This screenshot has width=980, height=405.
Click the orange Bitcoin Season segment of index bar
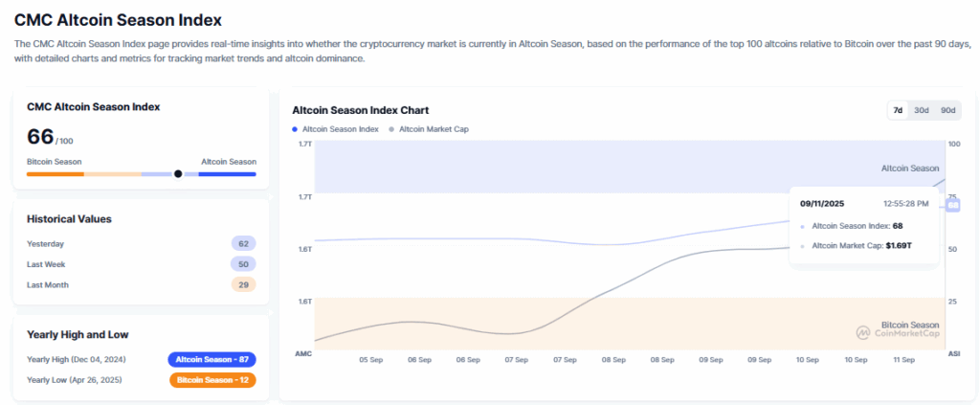click(x=56, y=173)
